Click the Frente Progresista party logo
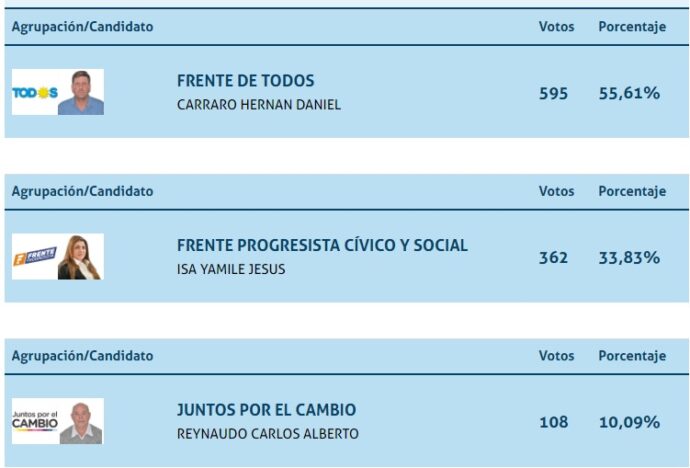The width and height of the screenshot is (690, 468). click(34, 256)
